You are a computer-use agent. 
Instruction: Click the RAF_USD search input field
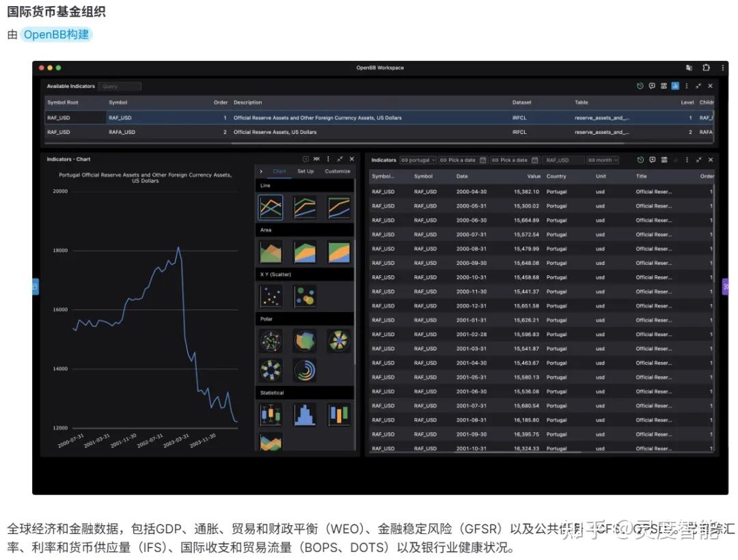coord(562,160)
